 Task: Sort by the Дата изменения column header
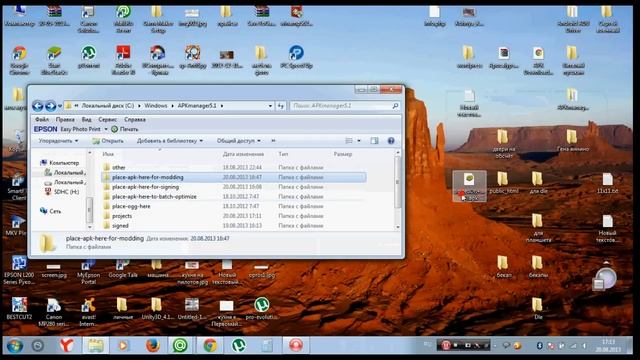coord(243,154)
